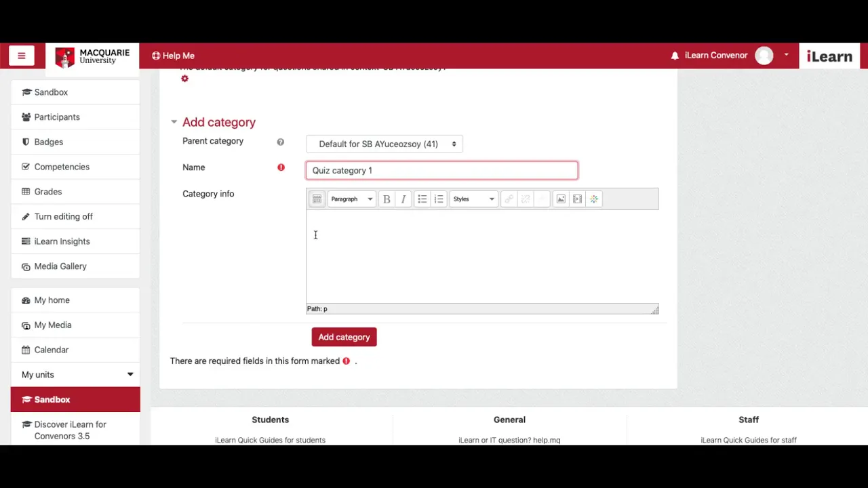
Task: Open the Styles dropdown
Action: pos(473,199)
